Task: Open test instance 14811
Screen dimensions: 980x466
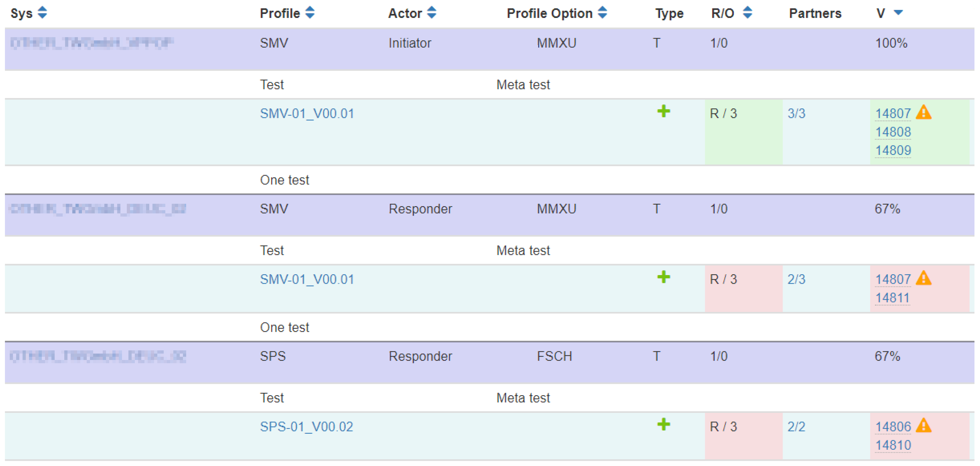Action: coord(892,298)
